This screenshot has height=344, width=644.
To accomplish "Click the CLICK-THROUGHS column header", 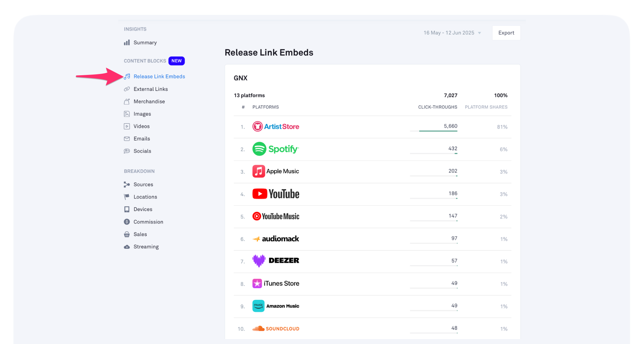I will coord(437,107).
